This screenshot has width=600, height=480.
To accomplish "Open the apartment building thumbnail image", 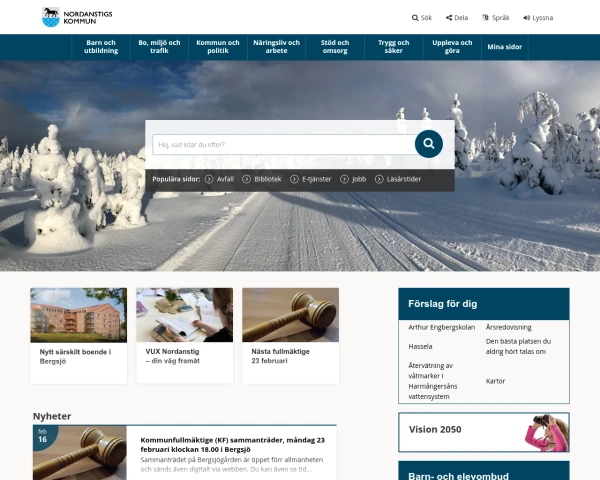I will click(78, 315).
